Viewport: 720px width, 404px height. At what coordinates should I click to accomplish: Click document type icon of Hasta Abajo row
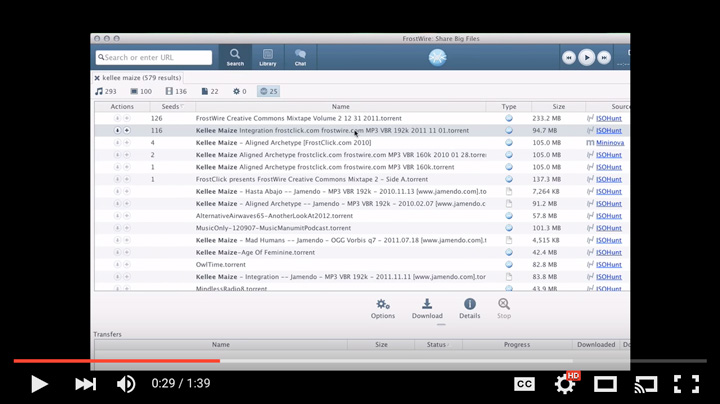509,191
